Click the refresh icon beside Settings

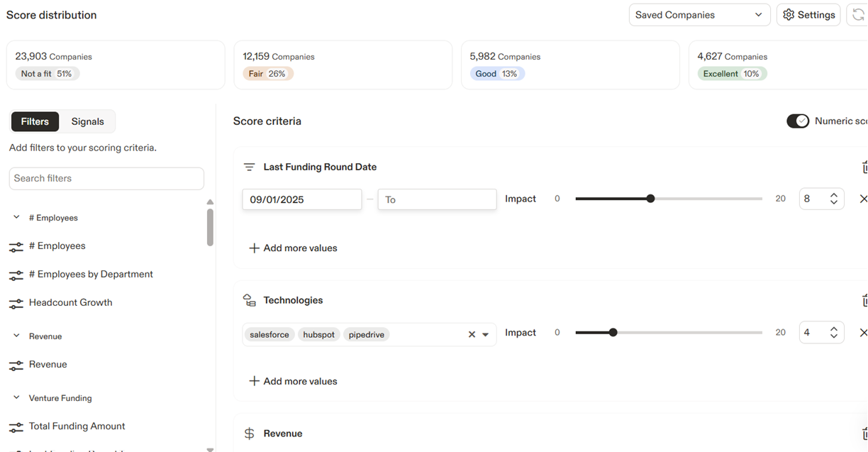tap(858, 15)
